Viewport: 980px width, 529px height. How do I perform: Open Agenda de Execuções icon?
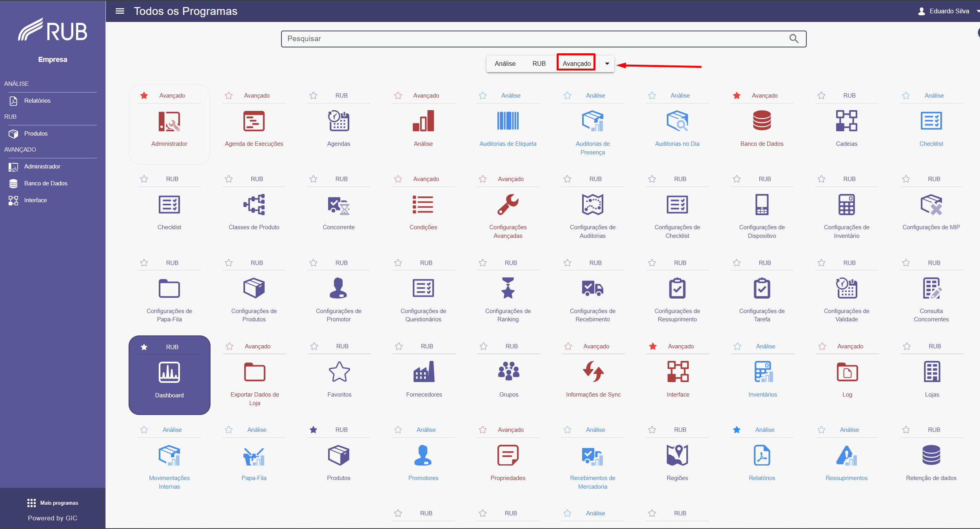[254, 121]
